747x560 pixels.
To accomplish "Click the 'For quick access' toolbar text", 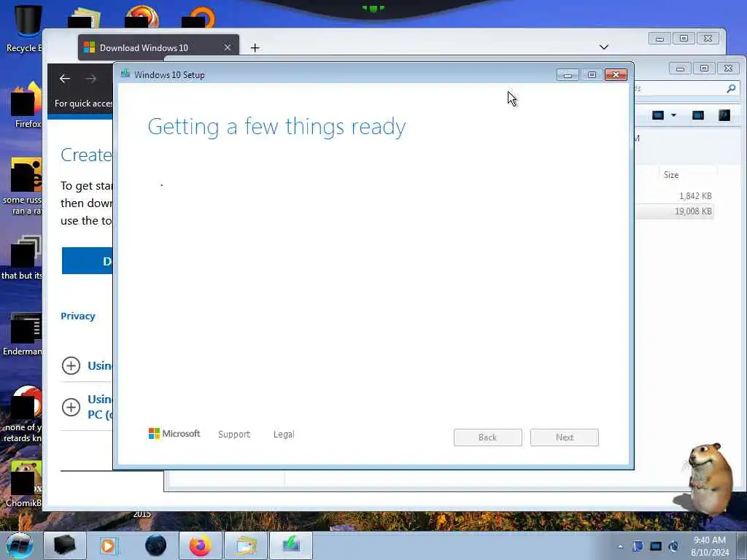I will (x=83, y=104).
